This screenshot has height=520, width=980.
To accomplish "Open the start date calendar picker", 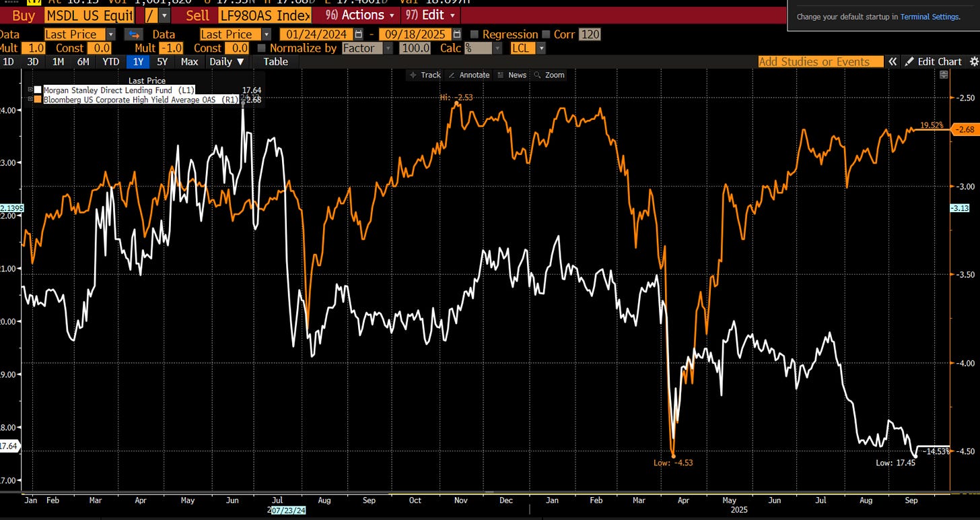I will [x=359, y=34].
